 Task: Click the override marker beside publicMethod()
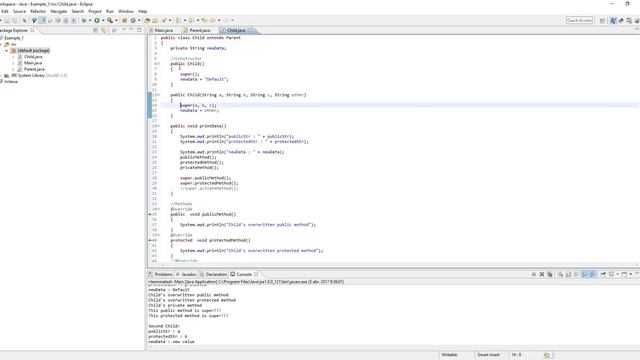[150, 214]
